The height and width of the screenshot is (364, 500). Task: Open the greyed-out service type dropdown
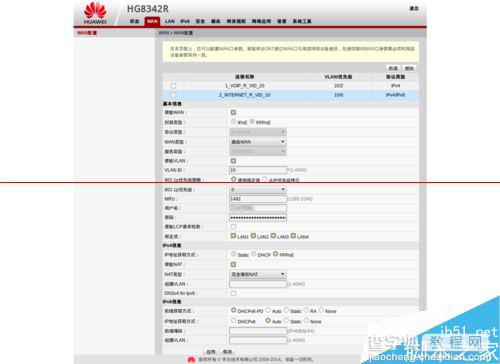pos(258,152)
